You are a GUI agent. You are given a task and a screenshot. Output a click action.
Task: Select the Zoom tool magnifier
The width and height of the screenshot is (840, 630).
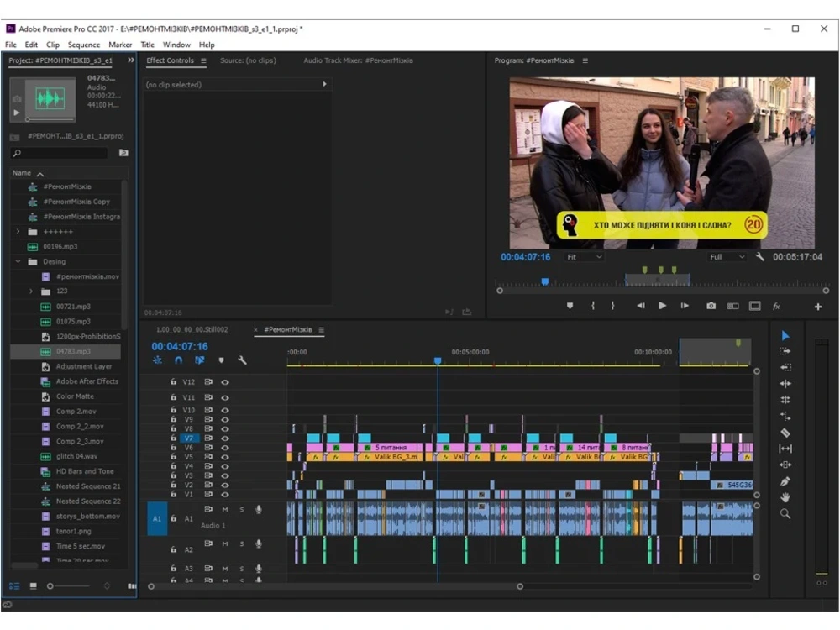pyautogui.click(x=785, y=514)
